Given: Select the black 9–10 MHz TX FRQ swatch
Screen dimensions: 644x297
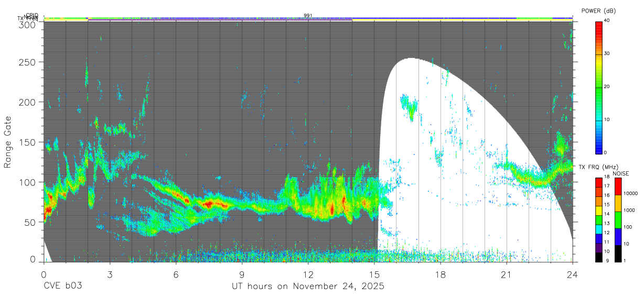Looking at the screenshot, I should [x=598, y=257].
